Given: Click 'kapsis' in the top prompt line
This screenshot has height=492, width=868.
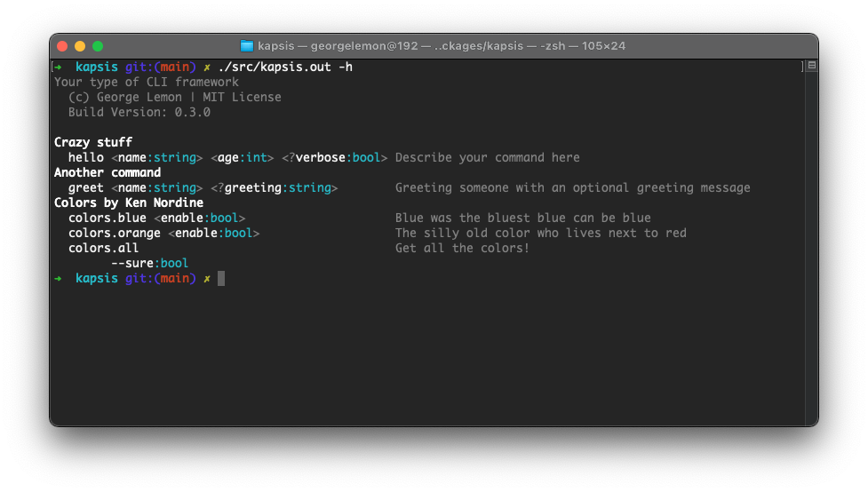Looking at the screenshot, I should [97, 67].
